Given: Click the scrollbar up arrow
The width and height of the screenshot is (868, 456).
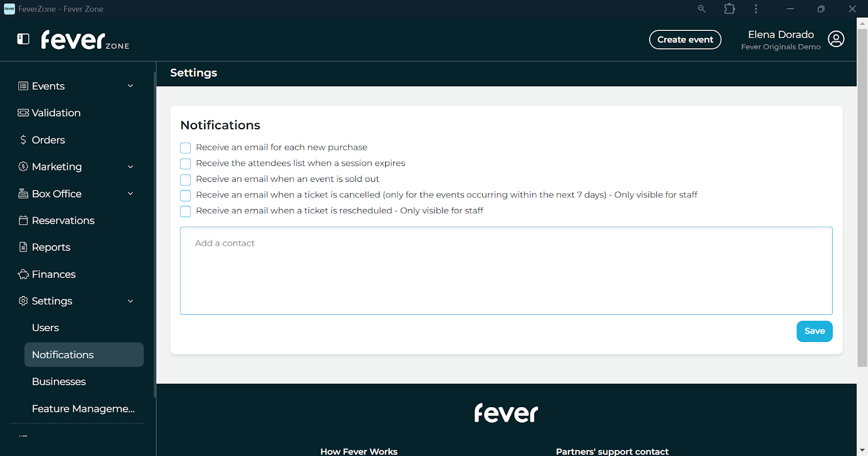Looking at the screenshot, I should tap(862, 23).
